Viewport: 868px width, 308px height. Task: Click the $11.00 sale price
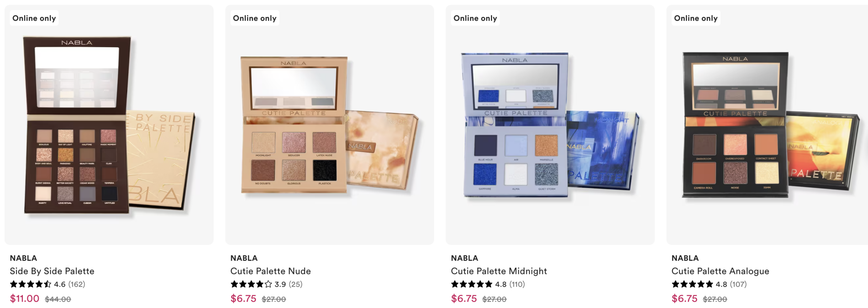click(x=24, y=299)
